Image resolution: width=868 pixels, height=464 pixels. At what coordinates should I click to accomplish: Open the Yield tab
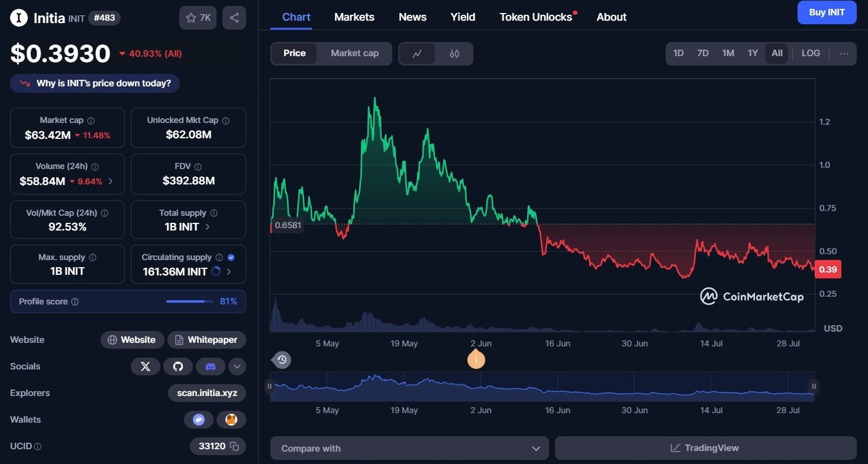click(463, 17)
